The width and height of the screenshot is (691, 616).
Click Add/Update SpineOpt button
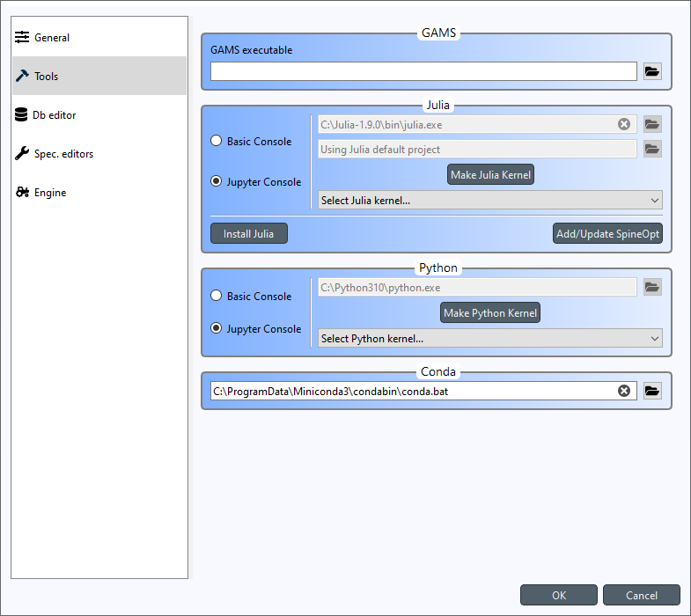607,233
